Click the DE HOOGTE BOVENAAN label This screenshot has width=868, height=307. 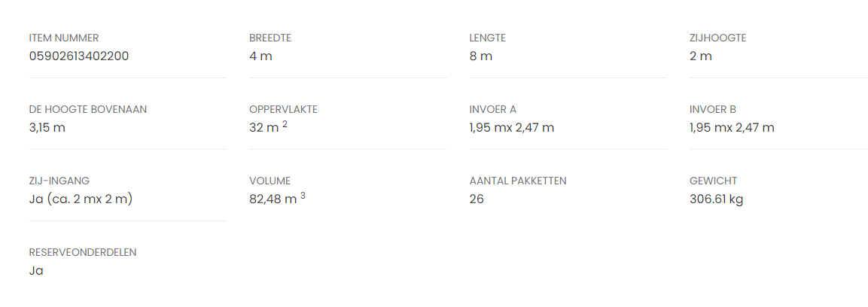[x=88, y=109]
